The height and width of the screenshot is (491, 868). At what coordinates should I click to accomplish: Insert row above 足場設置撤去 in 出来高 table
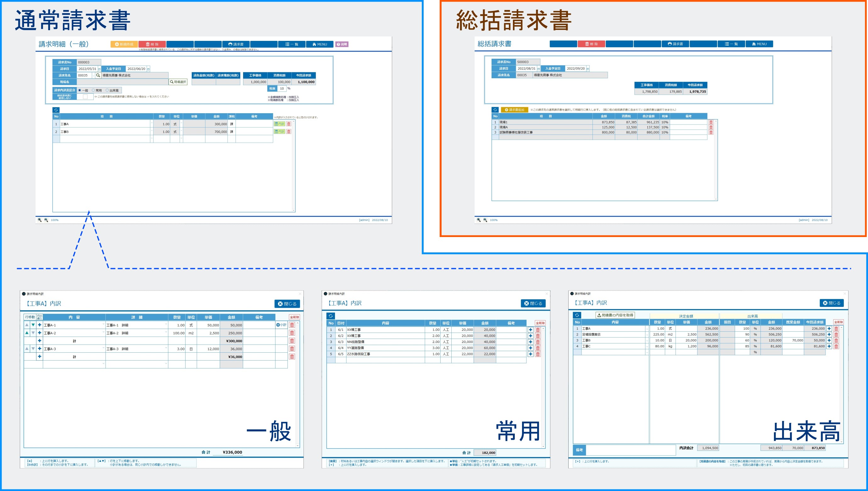coord(829,334)
